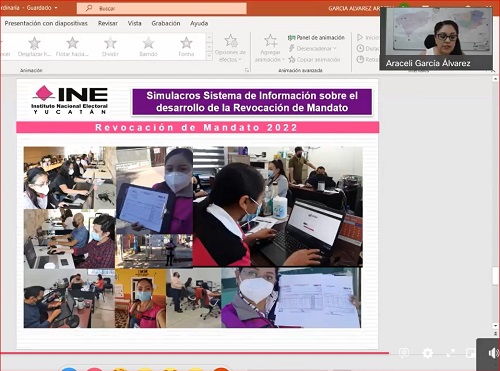This screenshot has height=371, width=500.
Task: Open the Grabación tab
Action: click(x=166, y=23)
